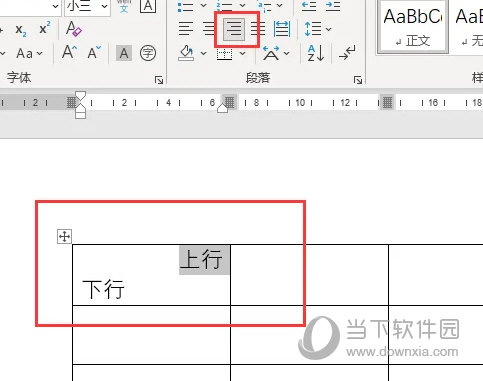The image size is (483, 381).
Task: Apply distributed alignment
Action: 282,29
